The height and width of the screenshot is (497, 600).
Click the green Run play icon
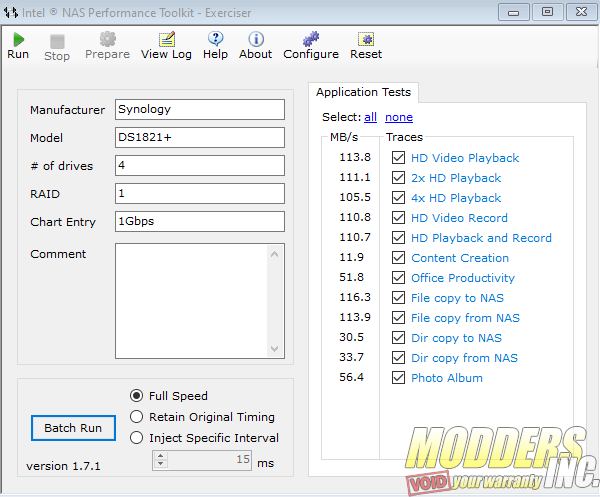tap(18, 39)
